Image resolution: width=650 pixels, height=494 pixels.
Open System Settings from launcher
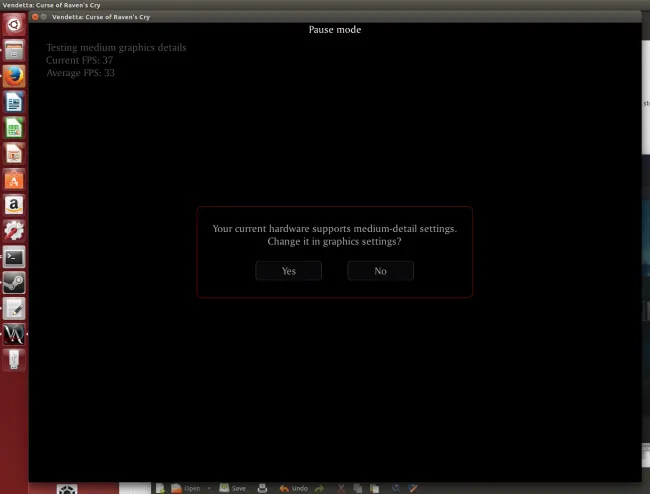click(14, 231)
